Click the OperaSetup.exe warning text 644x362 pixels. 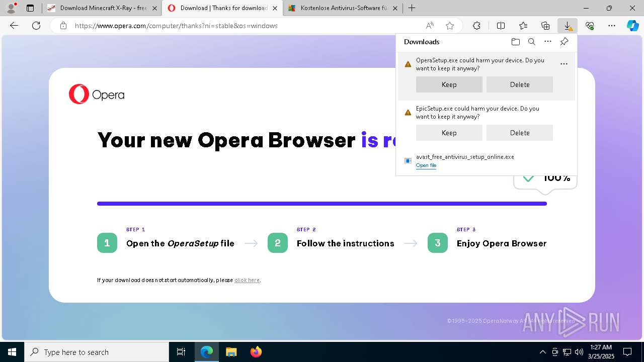(480, 64)
